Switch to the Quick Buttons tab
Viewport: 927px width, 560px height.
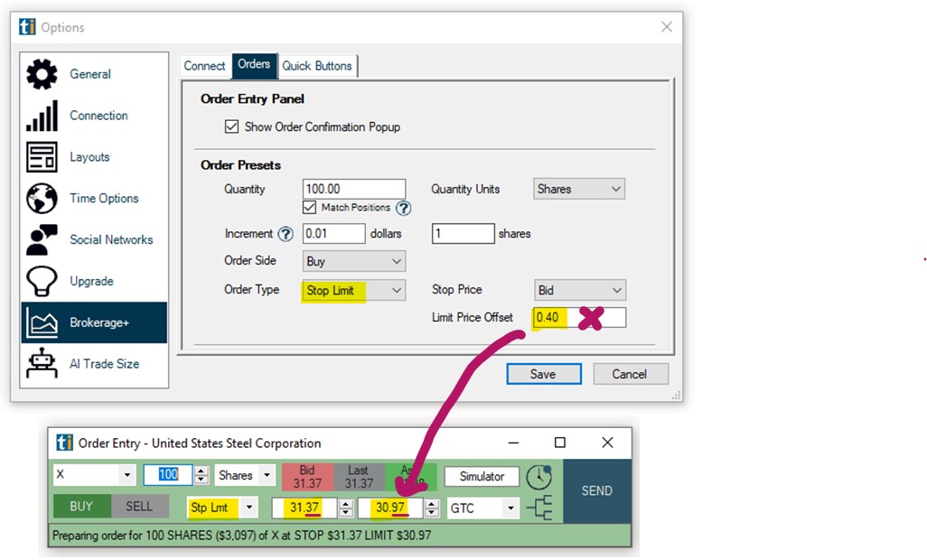[x=318, y=66]
